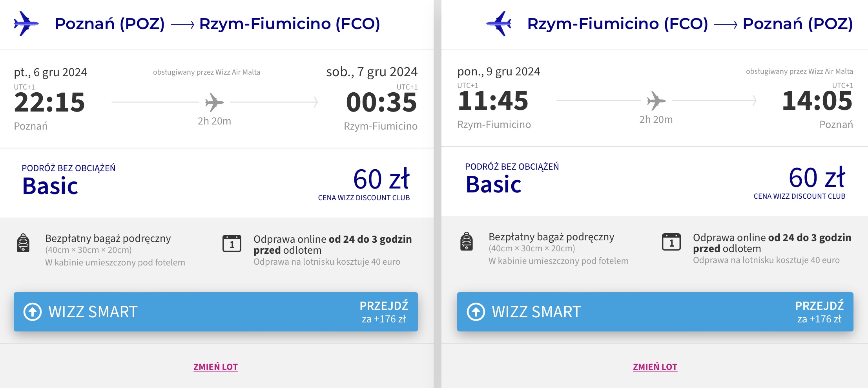
Task: Upgrade return flight via PRZEJDŹ za +176 zł
Action: click(x=819, y=312)
